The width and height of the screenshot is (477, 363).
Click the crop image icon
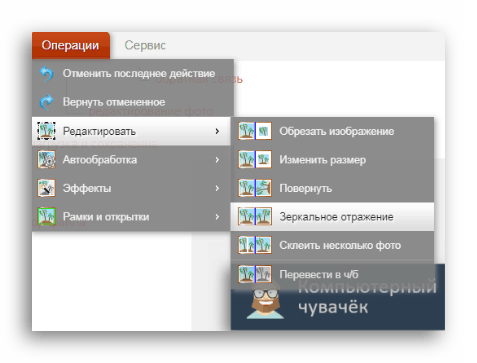pos(255,131)
